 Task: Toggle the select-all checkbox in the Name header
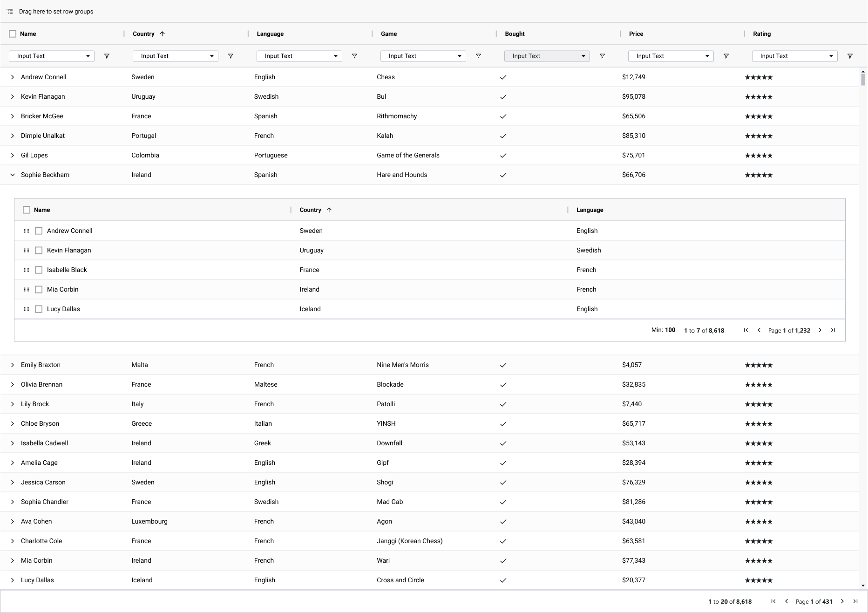[x=12, y=34]
